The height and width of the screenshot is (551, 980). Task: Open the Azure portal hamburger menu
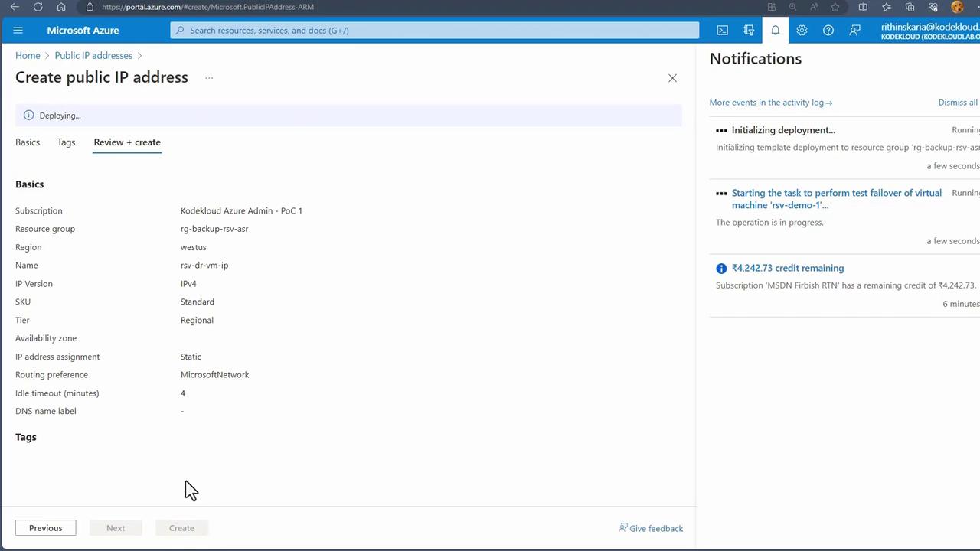pyautogui.click(x=18, y=31)
